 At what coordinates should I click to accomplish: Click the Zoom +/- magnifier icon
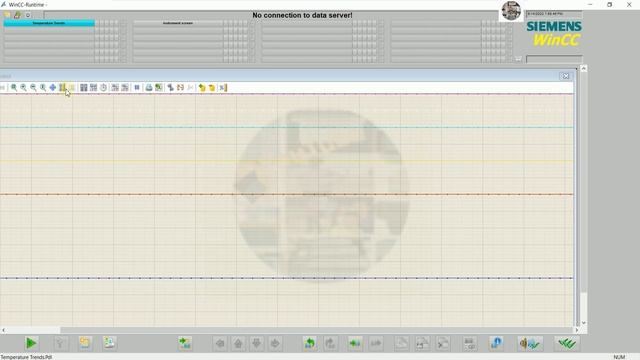[x=24, y=87]
